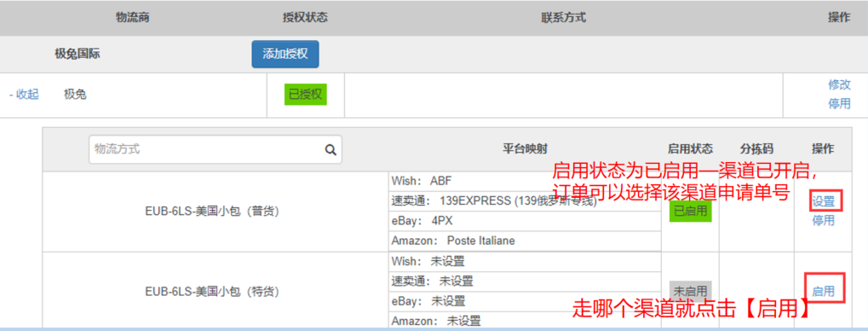Click the gray 未启用 status badge

(x=690, y=291)
